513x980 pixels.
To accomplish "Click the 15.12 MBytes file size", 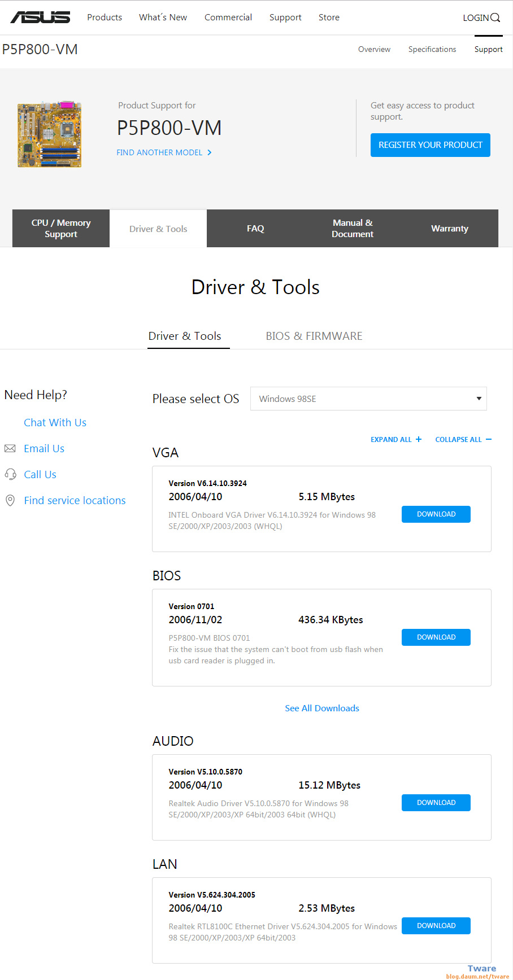I will coord(329,785).
